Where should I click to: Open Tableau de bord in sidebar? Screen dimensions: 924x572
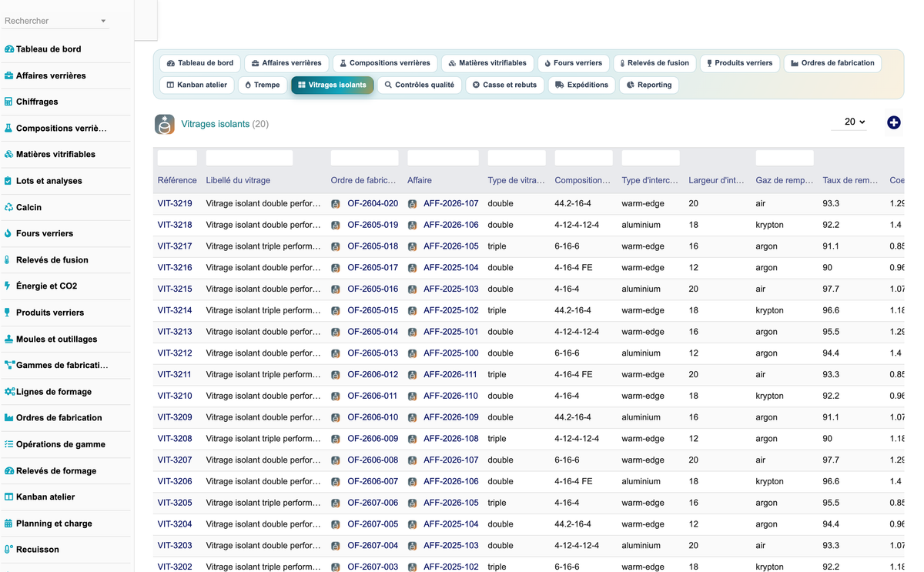[x=49, y=49]
